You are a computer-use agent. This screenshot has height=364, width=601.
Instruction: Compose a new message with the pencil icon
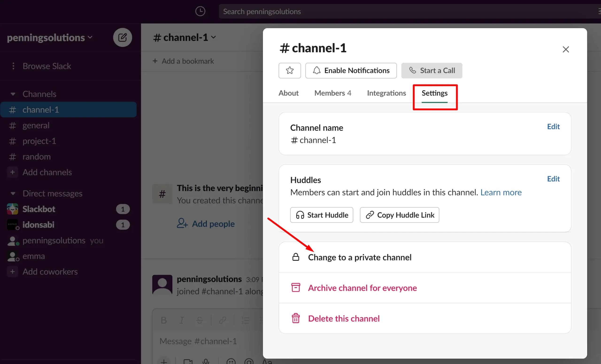tap(123, 37)
